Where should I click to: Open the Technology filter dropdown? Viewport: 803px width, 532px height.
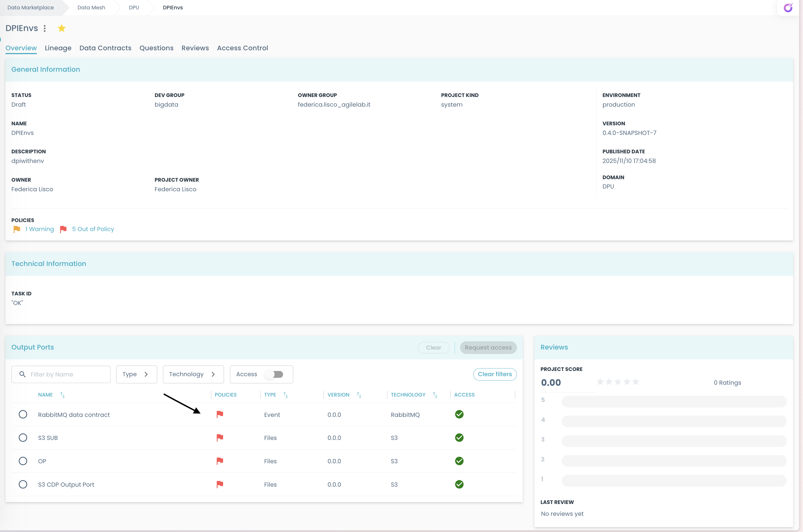[x=193, y=374]
